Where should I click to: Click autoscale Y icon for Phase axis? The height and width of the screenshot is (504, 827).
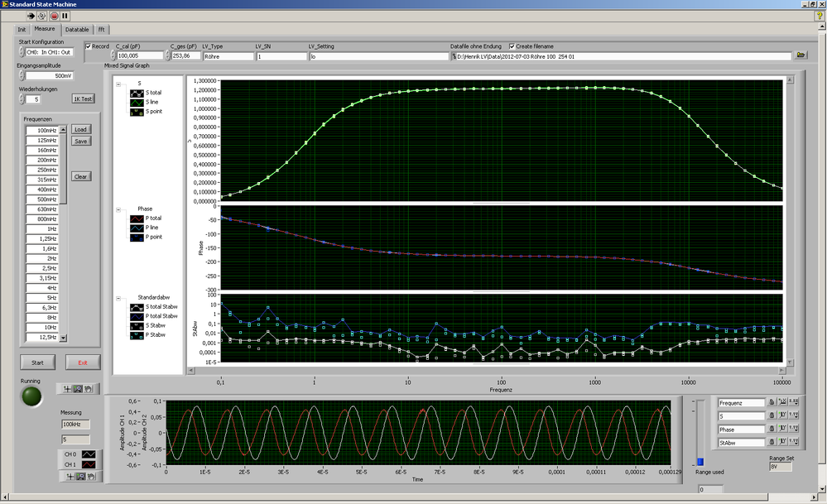(782, 429)
